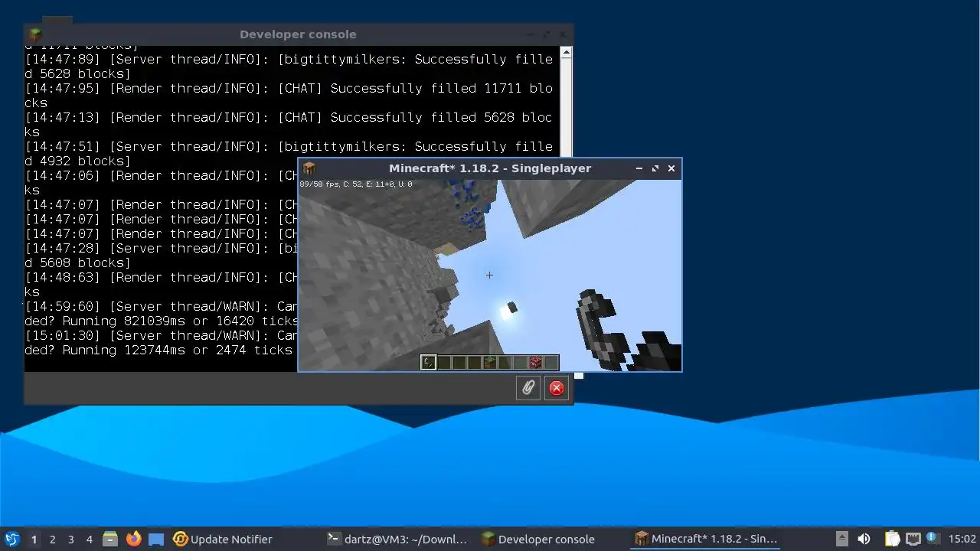Switch to workspace 1

(x=34, y=539)
